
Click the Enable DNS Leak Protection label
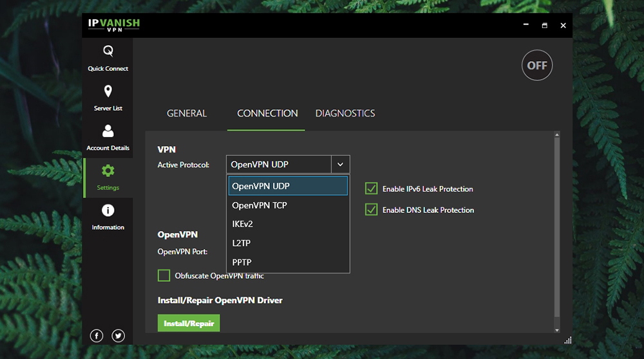[x=428, y=210]
